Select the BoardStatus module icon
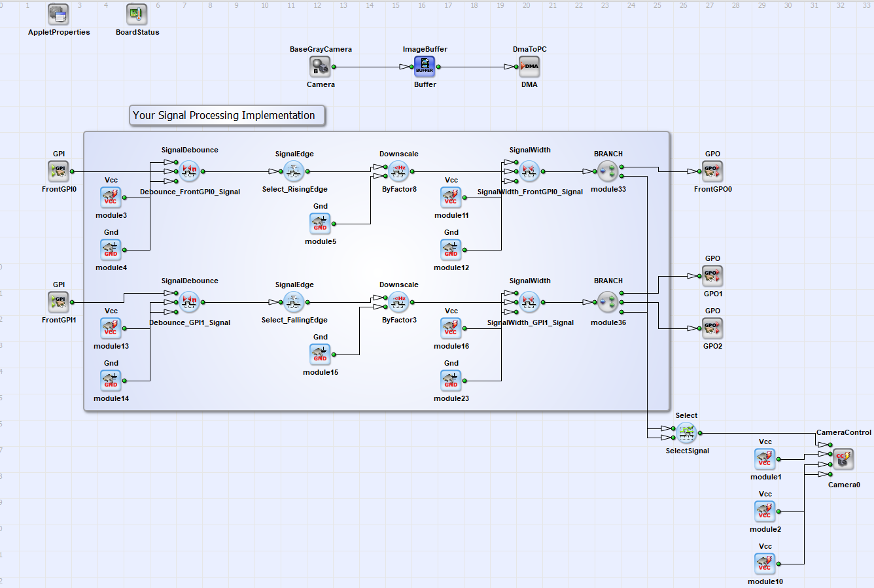 tap(137, 14)
